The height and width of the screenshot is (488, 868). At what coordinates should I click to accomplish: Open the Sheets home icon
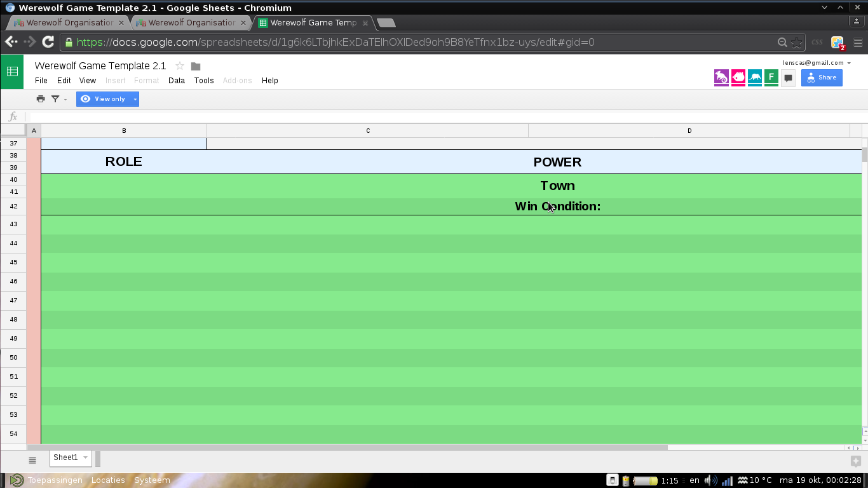pyautogui.click(x=12, y=72)
